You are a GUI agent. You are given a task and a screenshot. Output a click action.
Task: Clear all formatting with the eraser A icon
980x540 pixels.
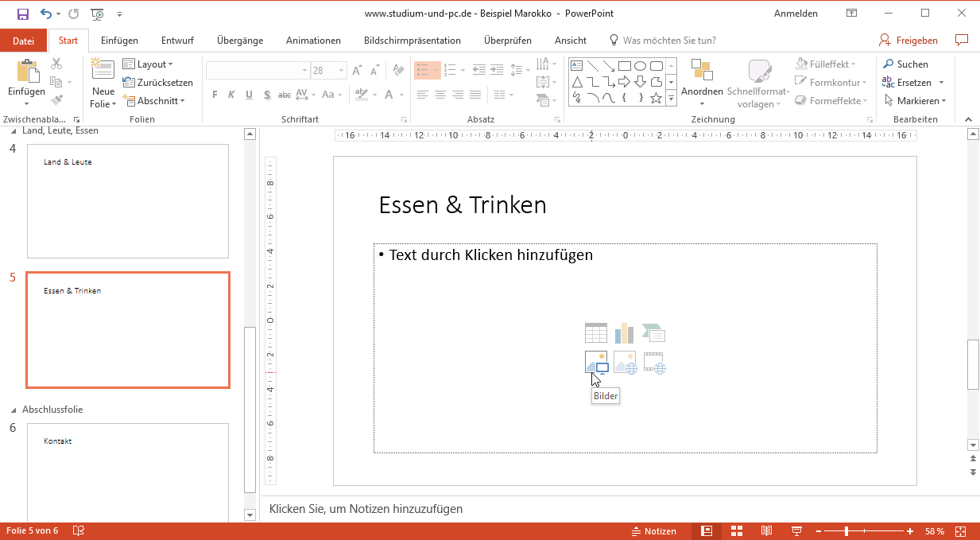click(399, 71)
